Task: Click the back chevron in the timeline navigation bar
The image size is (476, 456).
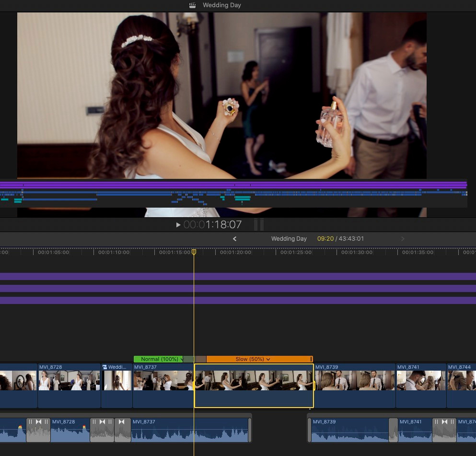Action: pos(234,238)
